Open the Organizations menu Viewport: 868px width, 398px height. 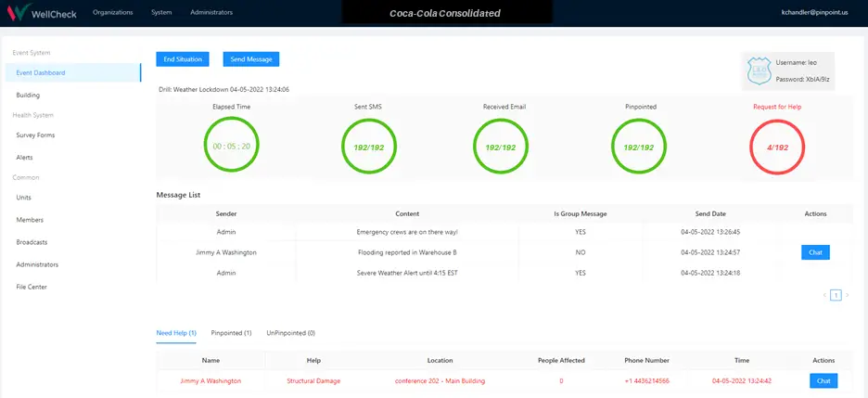(113, 12)
